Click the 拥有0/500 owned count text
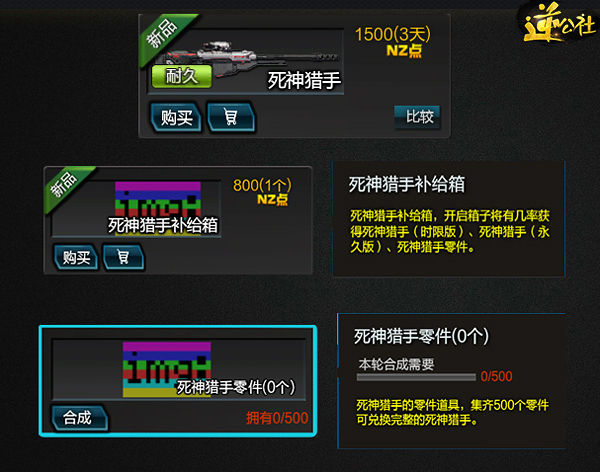This screenshot has height=472, width=600. [x=277, y=418]
